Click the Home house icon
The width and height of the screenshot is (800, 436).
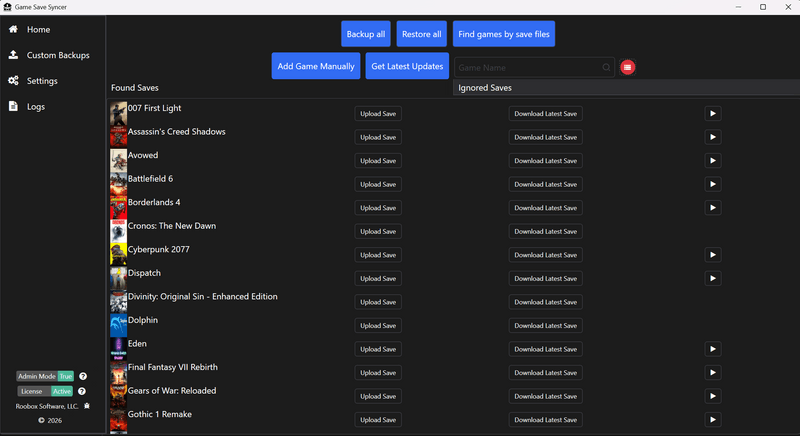[x=13, y=29]
